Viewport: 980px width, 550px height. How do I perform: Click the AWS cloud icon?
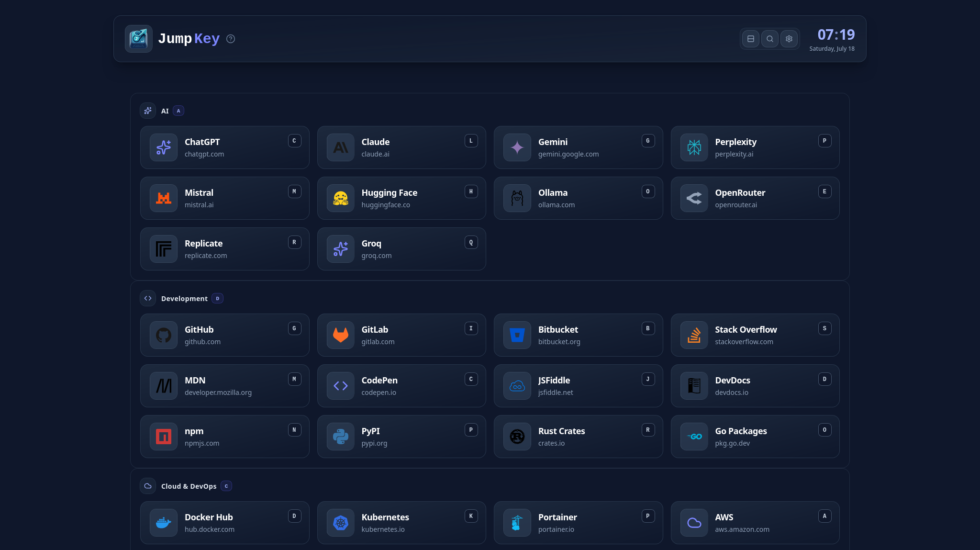pyautogui.click(x=694, y=523)
